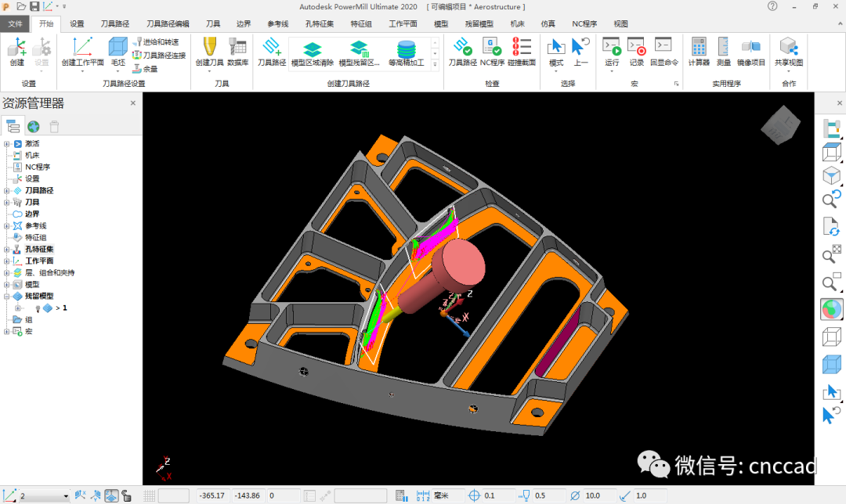Click the 运行 macro run icon
846x504 pixels.
[x=612, y=52]
